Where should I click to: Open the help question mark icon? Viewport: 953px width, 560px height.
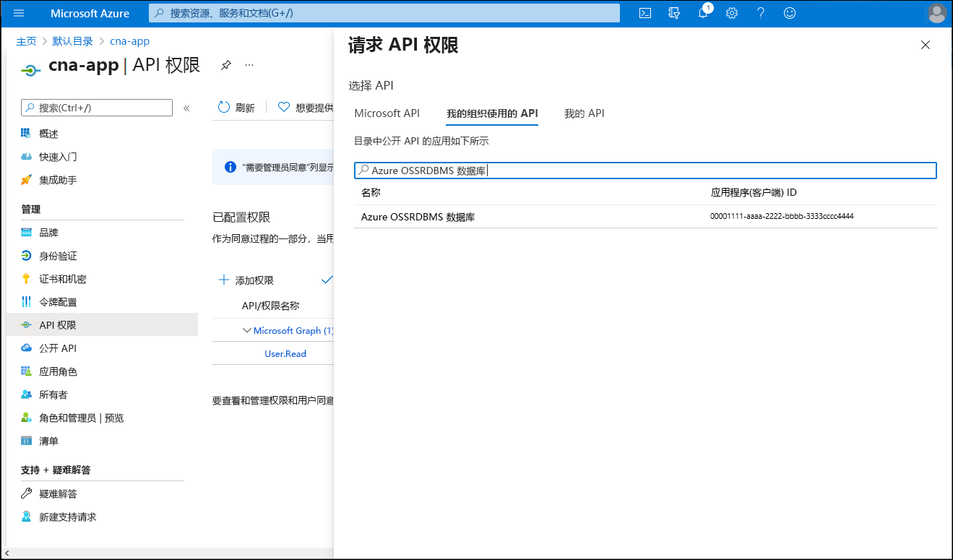click(761, 13)
